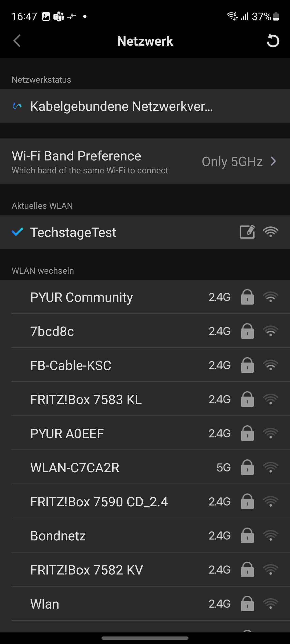
Task: Connect to PYUR A0EEF network
Action: (x=67, y=434)
